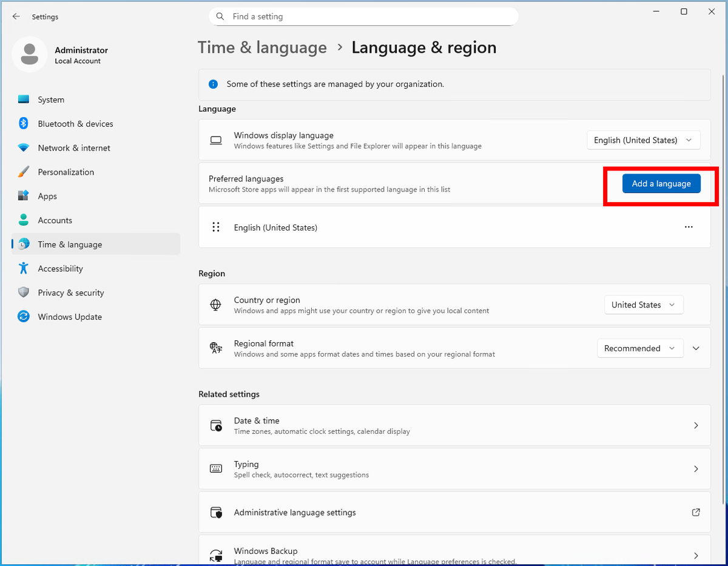Click the Windows Backup icon
The image size is (728, 566).
point(215,555)
